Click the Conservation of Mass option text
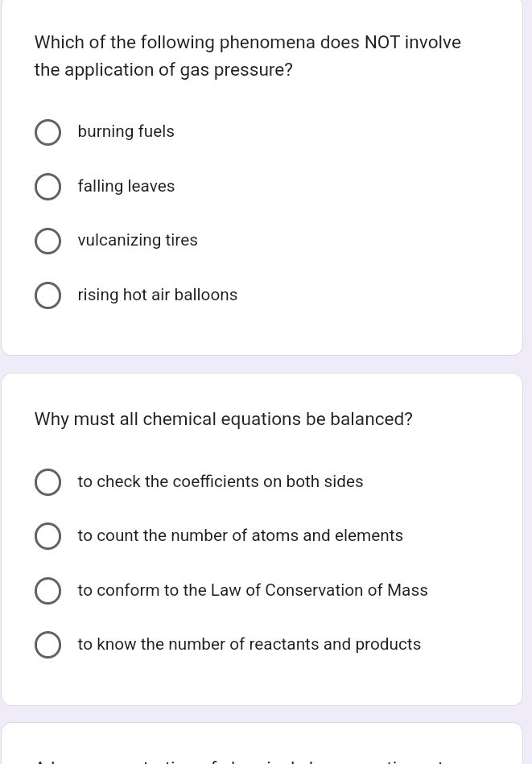532x764 pixels. click(x=253, y=590)
